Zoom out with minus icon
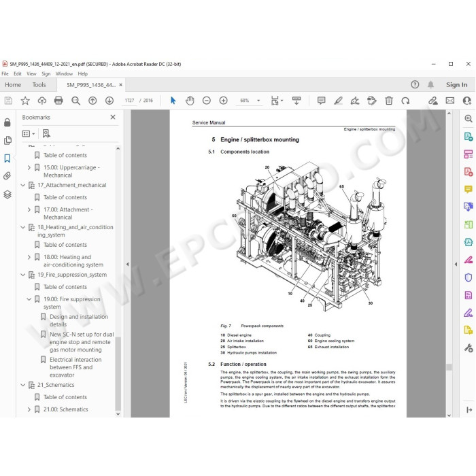 (x=207, y=101)
